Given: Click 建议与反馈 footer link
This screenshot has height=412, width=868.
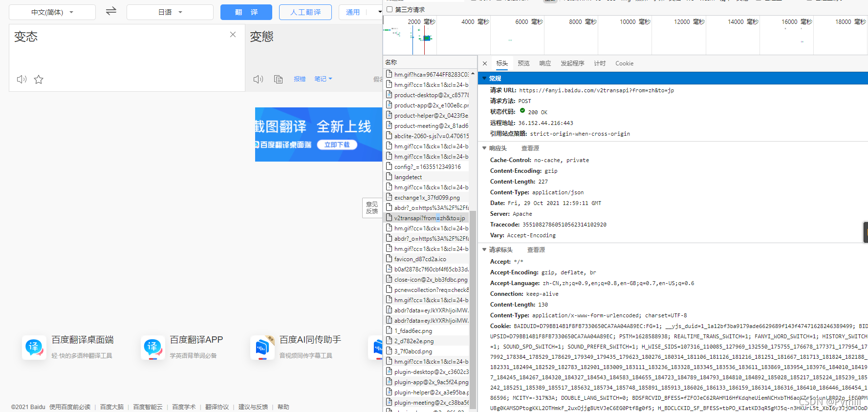Looking at the screenshot, I should (x=253, y=407).
